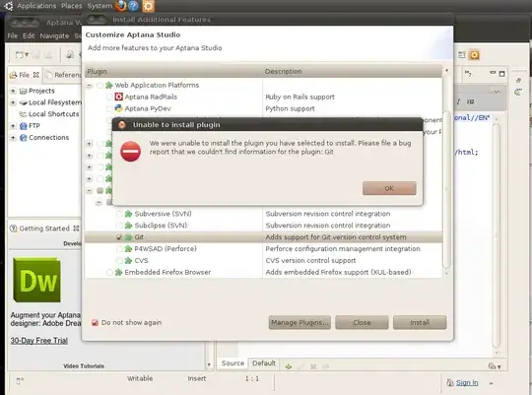The width and height of the screenshot is (532, 395).
Task: Expand the Local Filesystem tree node
Action: 13,102
